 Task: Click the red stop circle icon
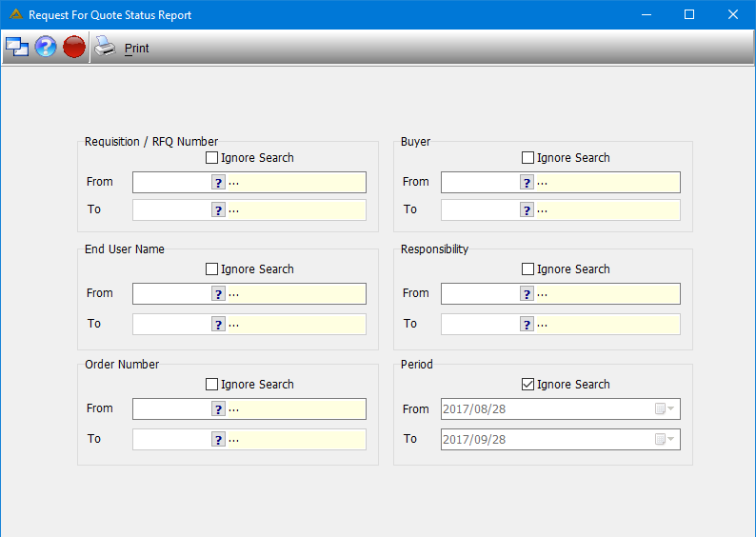click(74, 47)
